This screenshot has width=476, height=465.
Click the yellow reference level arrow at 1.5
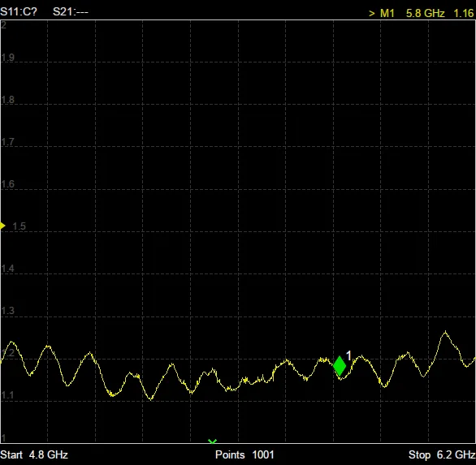(2, 226)
